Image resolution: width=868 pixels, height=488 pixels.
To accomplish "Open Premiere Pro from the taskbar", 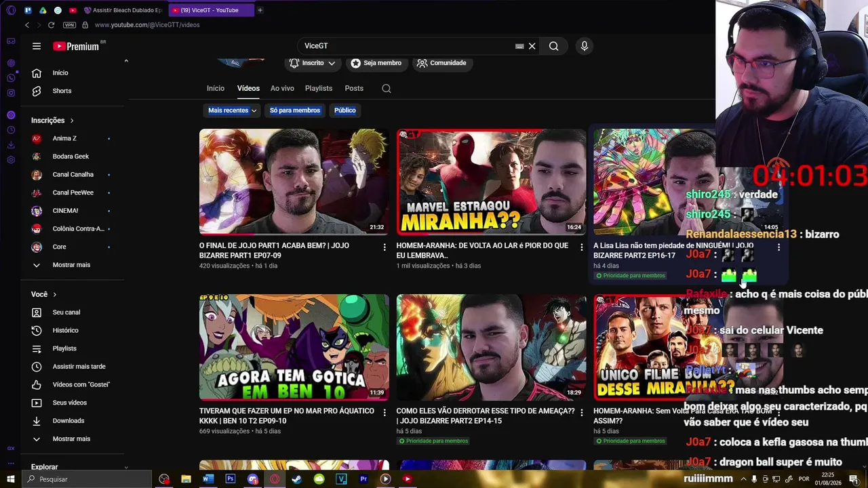I will pyautogui.click(x=363, y=479).
